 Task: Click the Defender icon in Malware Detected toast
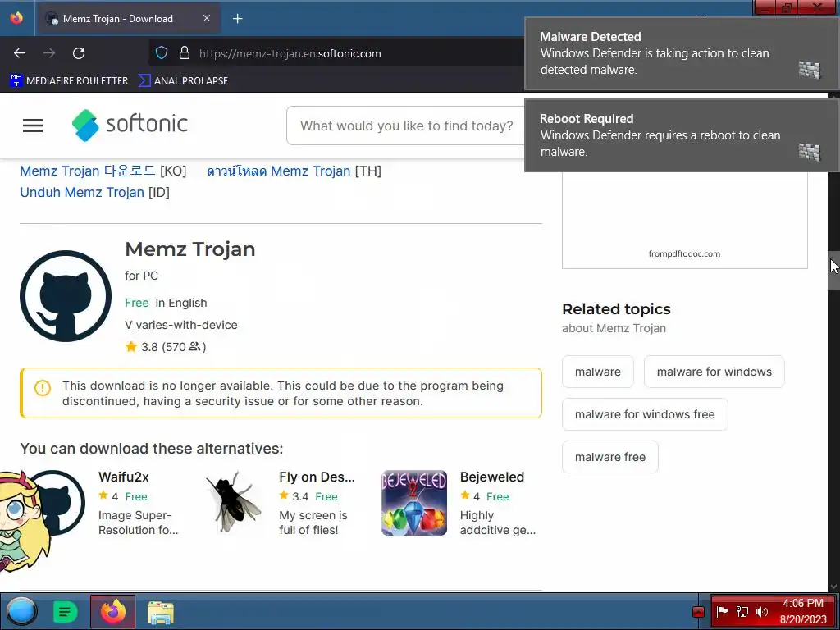tap(810, 70)
